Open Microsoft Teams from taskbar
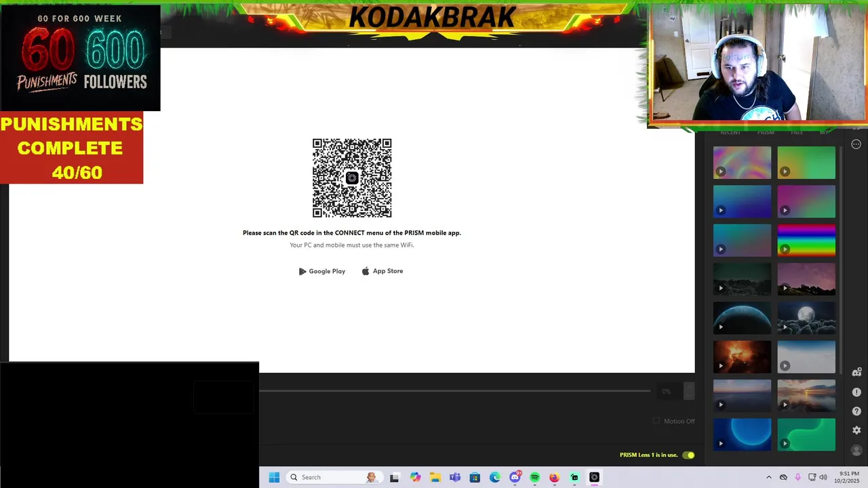868x488 pixels. pos(454,477)
